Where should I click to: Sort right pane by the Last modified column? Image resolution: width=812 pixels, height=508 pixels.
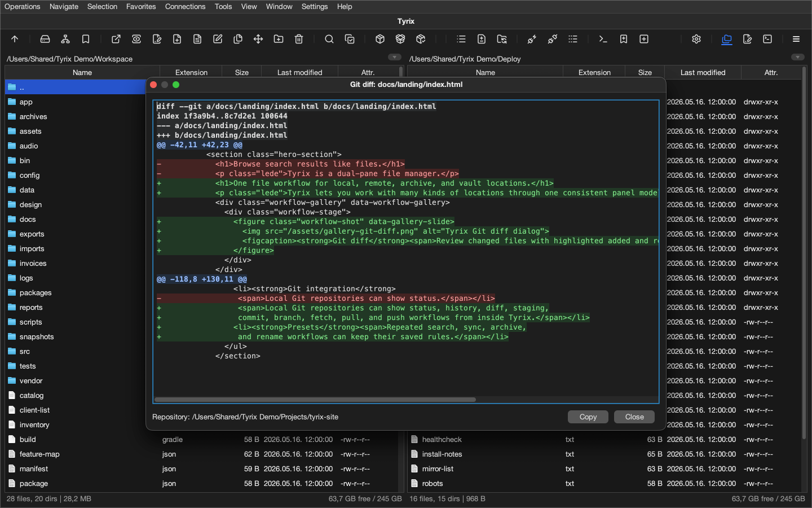point(703,72)
